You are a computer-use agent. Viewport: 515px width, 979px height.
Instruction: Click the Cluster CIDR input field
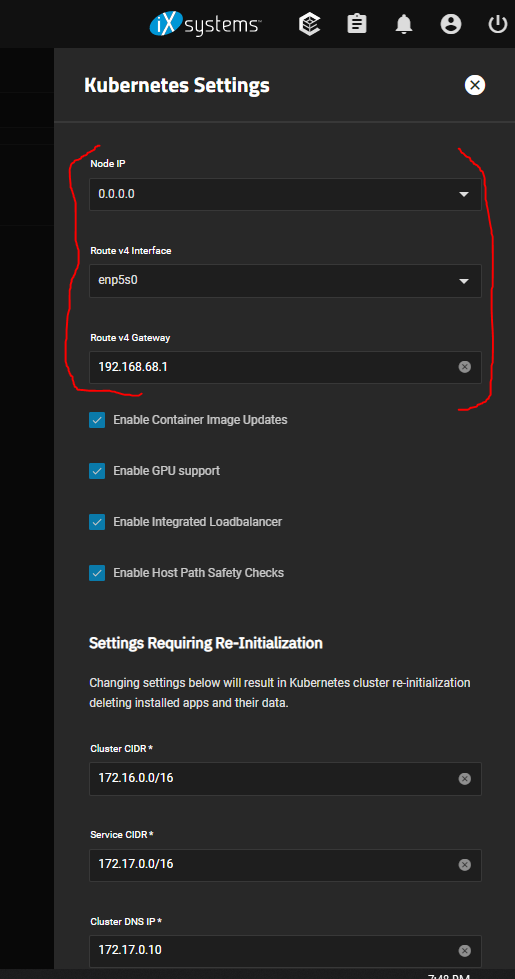click(285, 779)
